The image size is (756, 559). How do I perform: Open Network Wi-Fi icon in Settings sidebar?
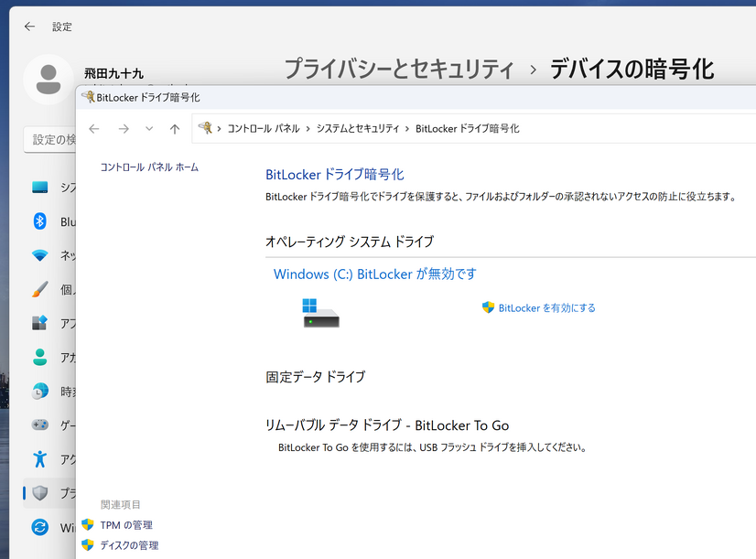(x=40, y=255)
